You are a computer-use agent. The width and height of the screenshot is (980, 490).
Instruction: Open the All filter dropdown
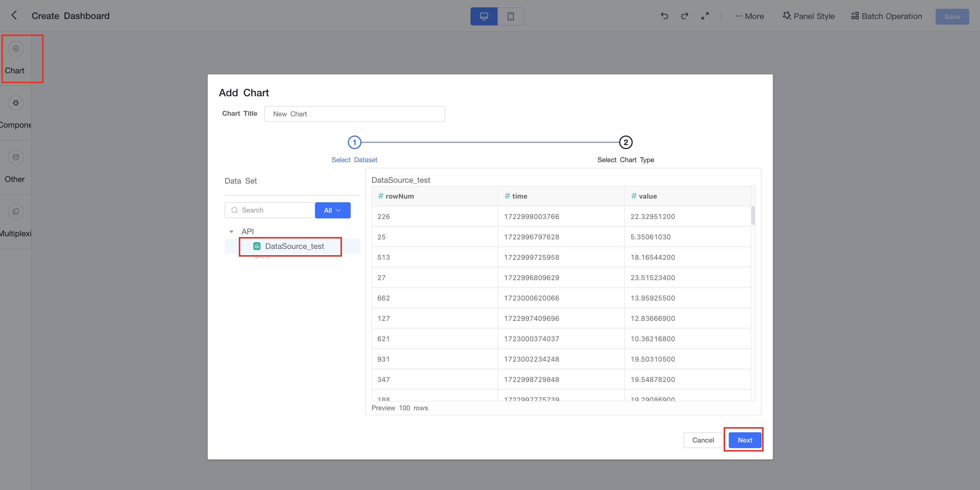332,210
